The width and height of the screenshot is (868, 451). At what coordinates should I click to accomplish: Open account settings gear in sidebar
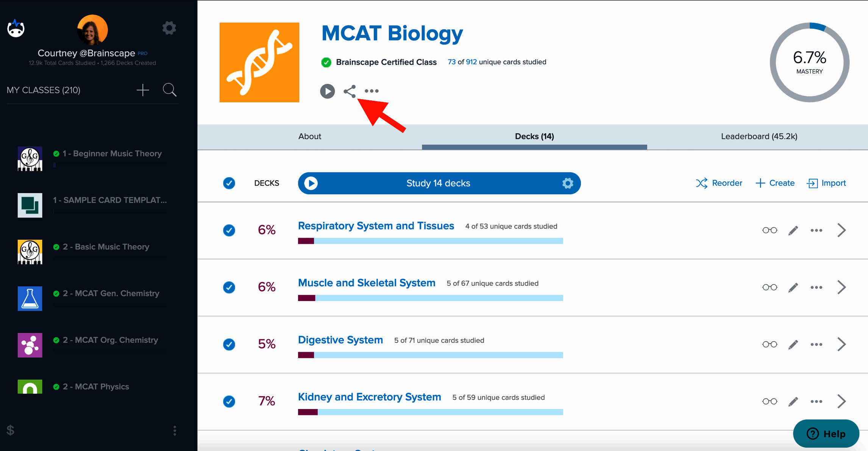169,28
